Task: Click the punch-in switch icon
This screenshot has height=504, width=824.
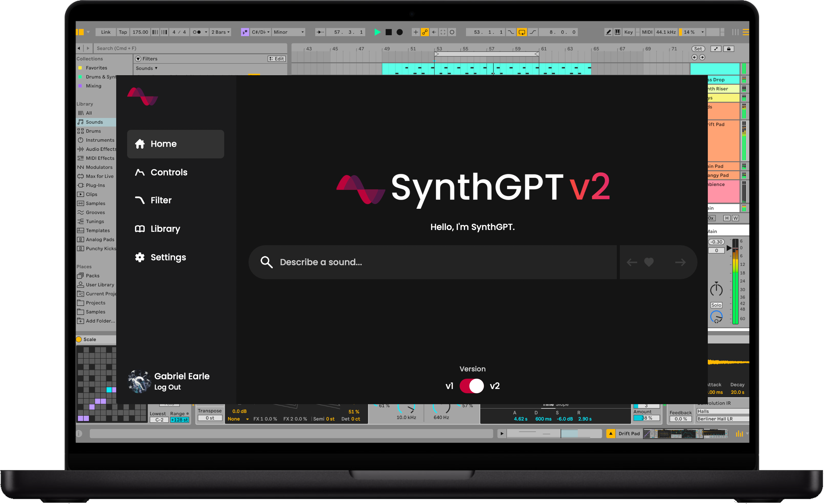Action: pos(511,32)
